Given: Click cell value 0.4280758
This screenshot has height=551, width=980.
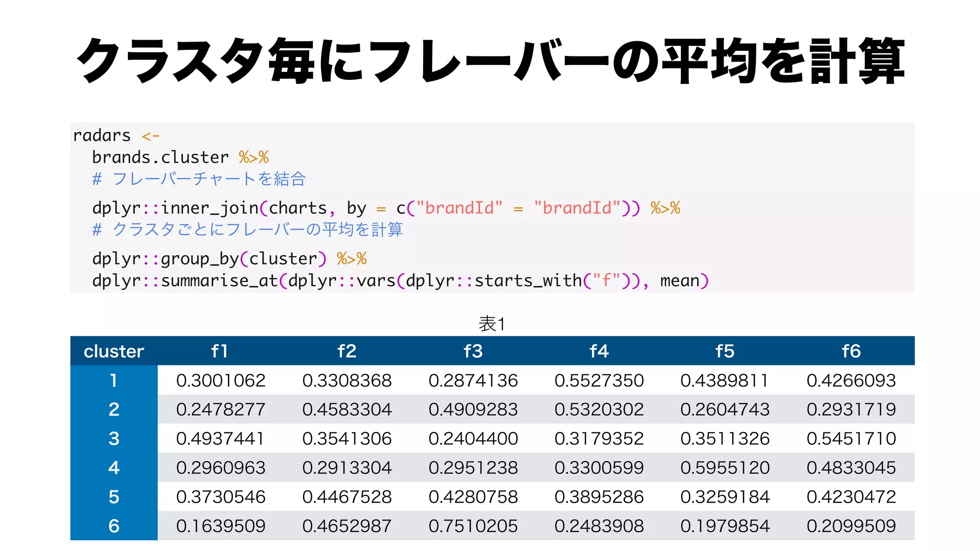Looking at the screenshot, I should (473, 497).
